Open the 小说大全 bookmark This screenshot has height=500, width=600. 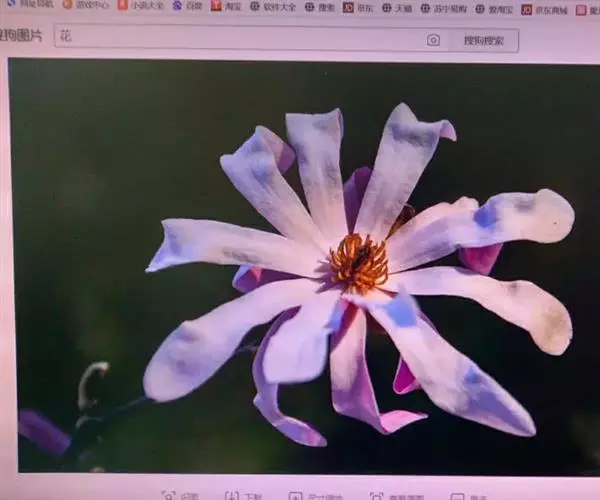[x=141, y=5]
